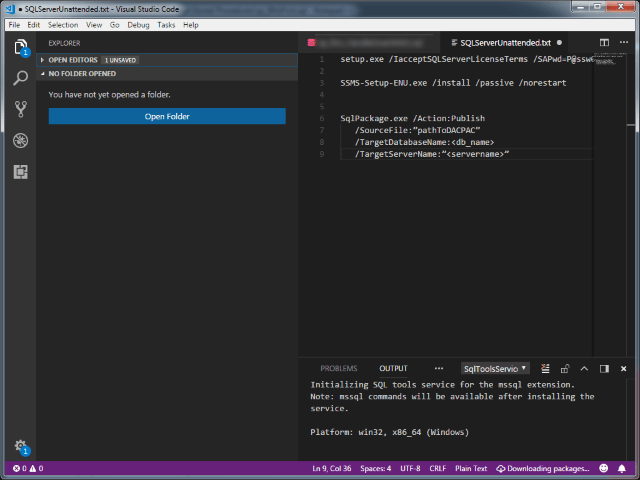This screenshot has width=640, height=480.
Task: Select the SQLServerUnattended.txt tab
Action: point(505,42)
